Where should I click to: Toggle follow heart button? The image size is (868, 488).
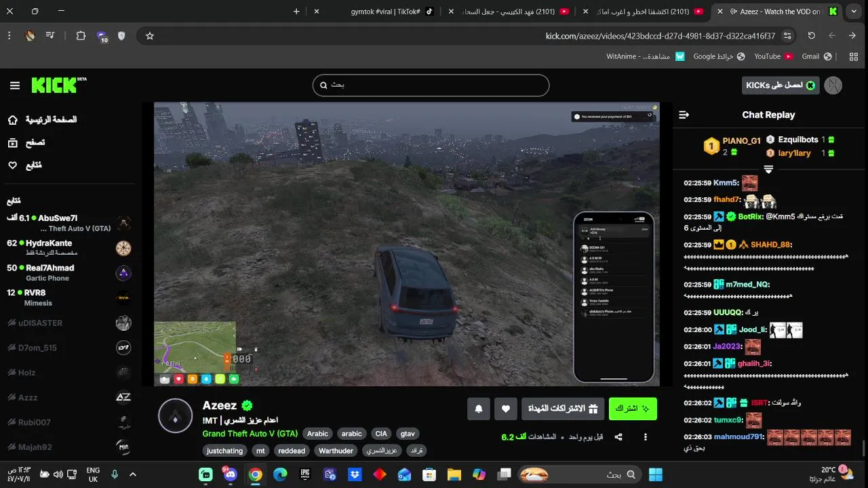505,409
